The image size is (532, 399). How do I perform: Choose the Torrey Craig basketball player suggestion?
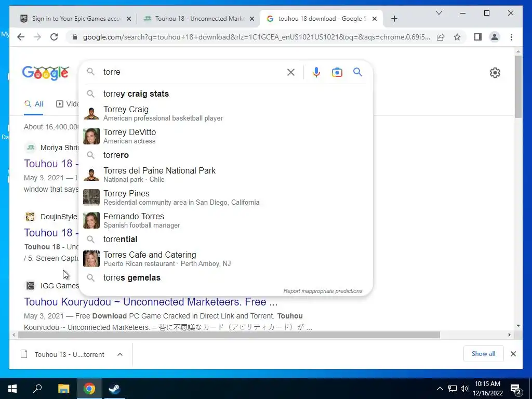pos(225,113)
